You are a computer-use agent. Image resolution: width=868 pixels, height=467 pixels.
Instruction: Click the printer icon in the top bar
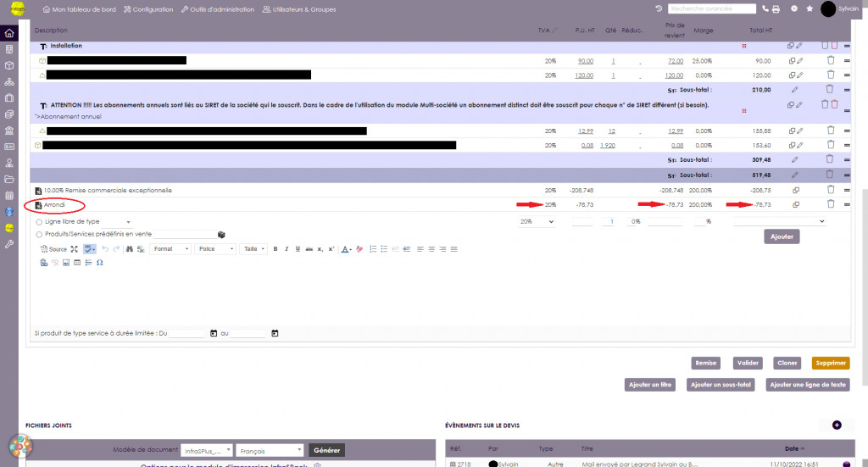click(x=776, y=8)
